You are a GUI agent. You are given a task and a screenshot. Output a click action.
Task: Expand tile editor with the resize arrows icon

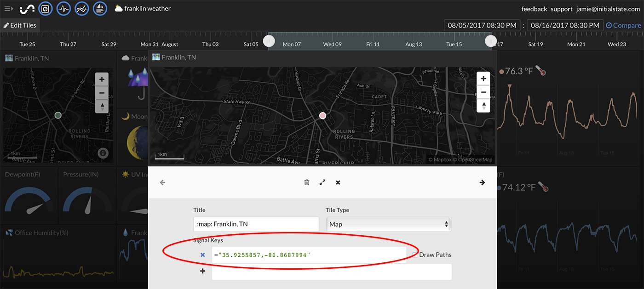click(322, 182)
